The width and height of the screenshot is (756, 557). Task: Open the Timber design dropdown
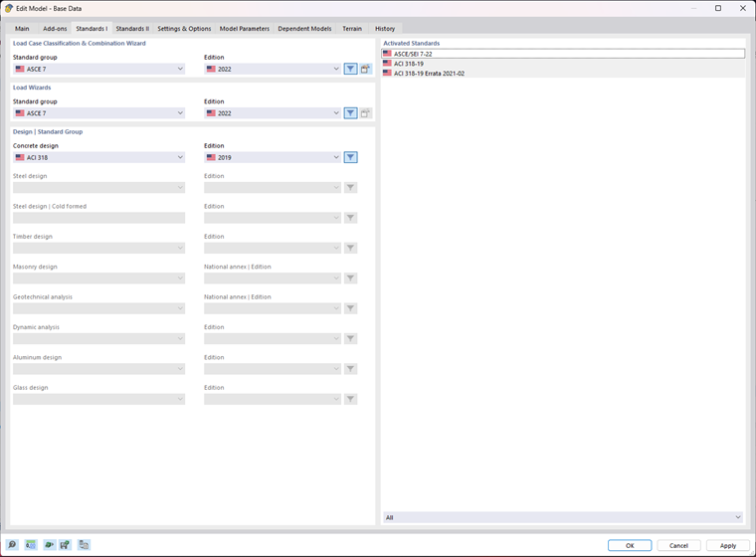pyautogui.click(x=98, y=248)
